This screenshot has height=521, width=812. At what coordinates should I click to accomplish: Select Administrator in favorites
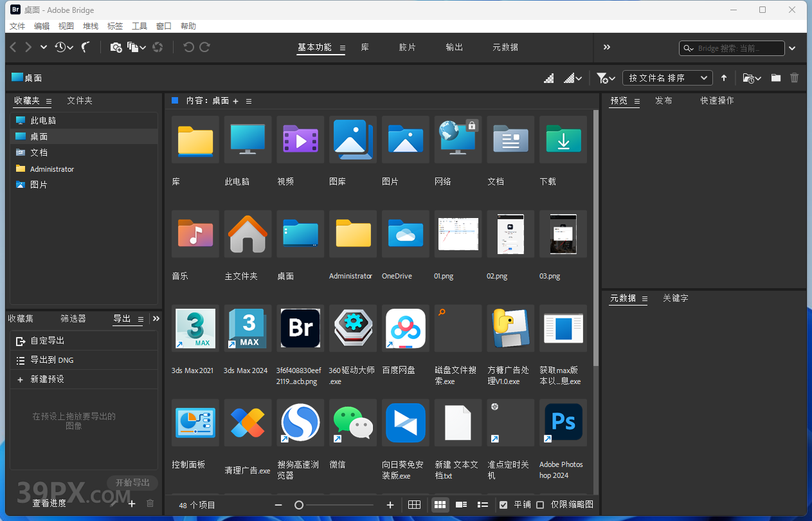coord(84,169)
